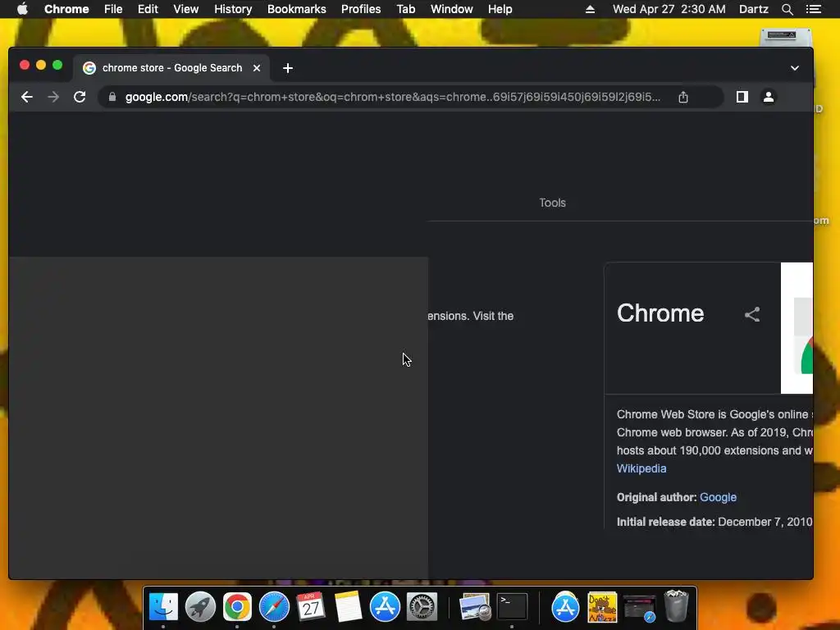Open the View menu
Screen dimensions: 840x630
pyautogui.click(x=186, y=9)
